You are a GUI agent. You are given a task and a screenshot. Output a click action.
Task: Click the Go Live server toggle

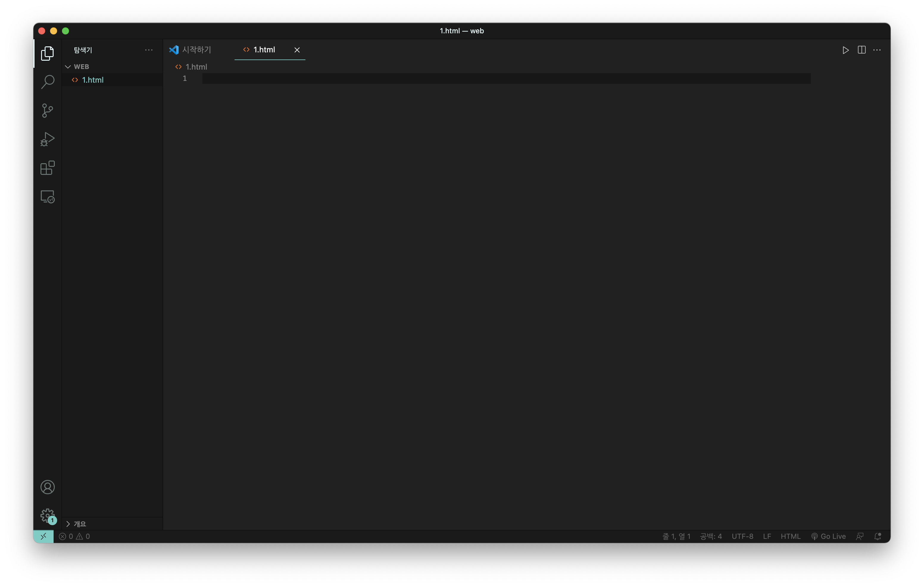(828, 536)
